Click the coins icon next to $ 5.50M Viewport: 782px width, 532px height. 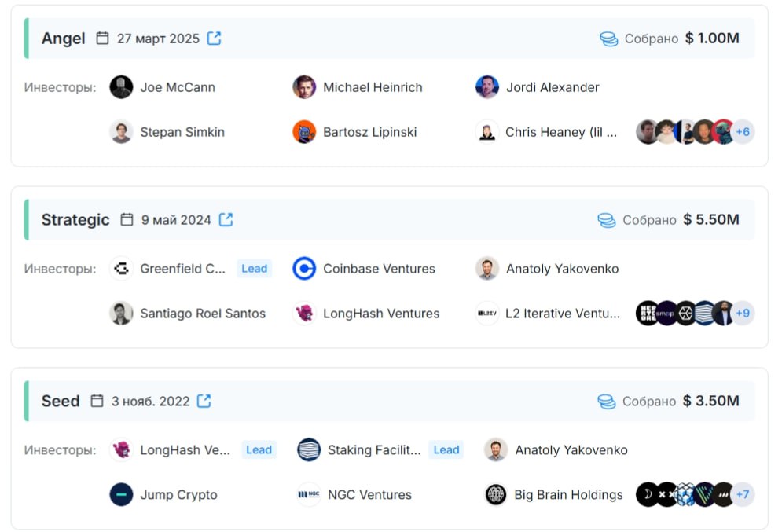coord(607,220)
